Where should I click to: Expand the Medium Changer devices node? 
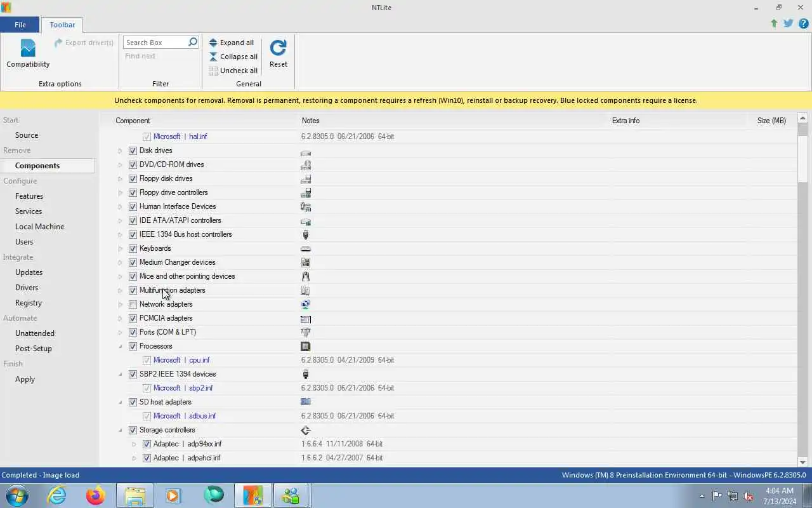(x=120, y=263)
